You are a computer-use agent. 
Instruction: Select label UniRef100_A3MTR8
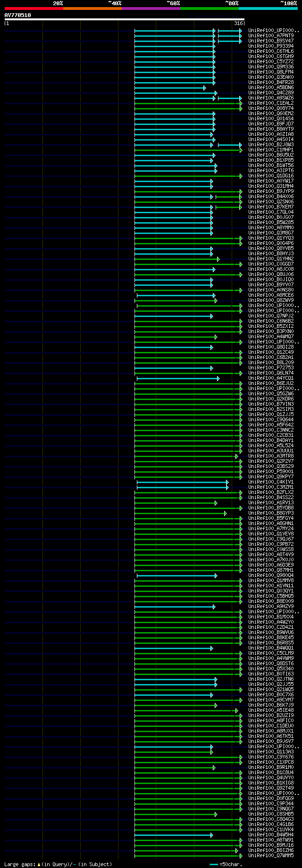(x=271, y=456)
